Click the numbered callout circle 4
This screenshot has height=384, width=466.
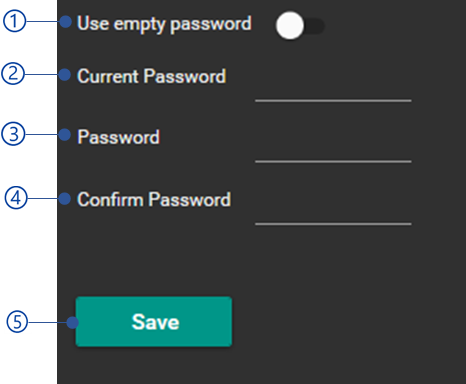(x=16, y=198)
